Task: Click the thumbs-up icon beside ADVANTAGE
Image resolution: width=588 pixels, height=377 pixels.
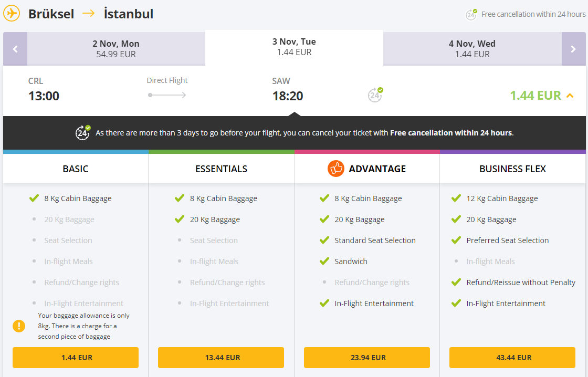Action: [335, 169]
